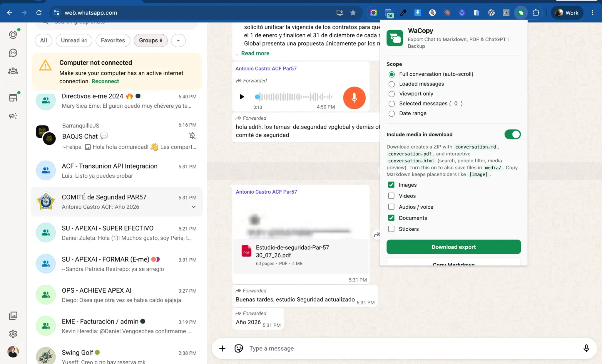Viewport: 602px width, 364px height.
Task: Uncheck the Documents checkbox
Action: [391, 218]
